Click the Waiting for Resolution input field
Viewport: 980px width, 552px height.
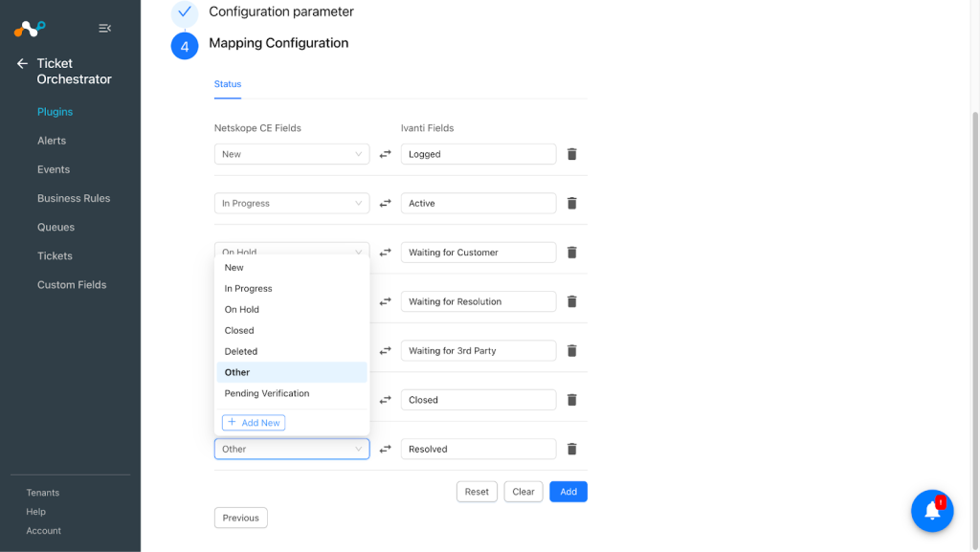coord(479,301)
